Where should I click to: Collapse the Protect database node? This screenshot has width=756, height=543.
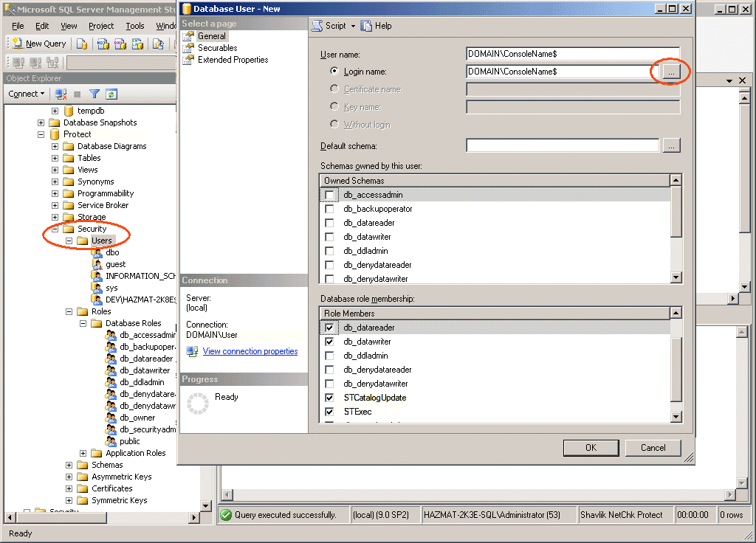pyautogui.click(x=41, y=134)
